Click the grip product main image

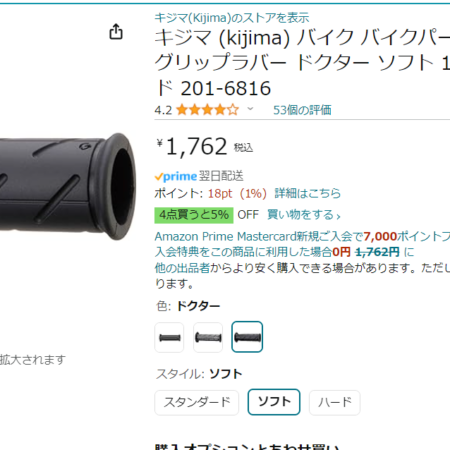(x=68, y=186)
